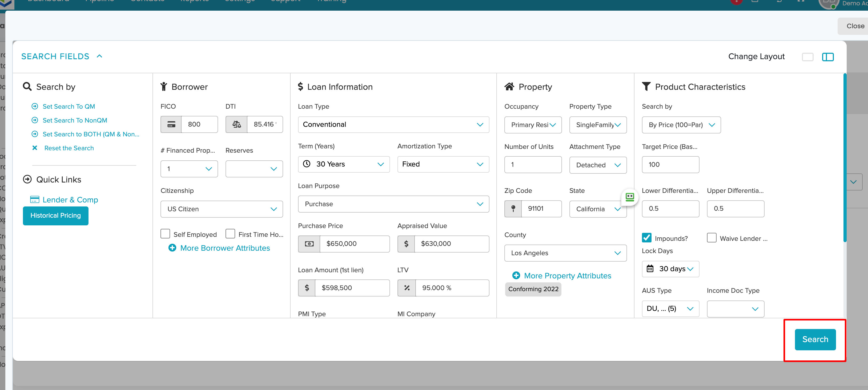The width and height of the screenshot is (868, 390).
Task: Click the scale icon in the DTI field
Action: (x=237, y=124)
